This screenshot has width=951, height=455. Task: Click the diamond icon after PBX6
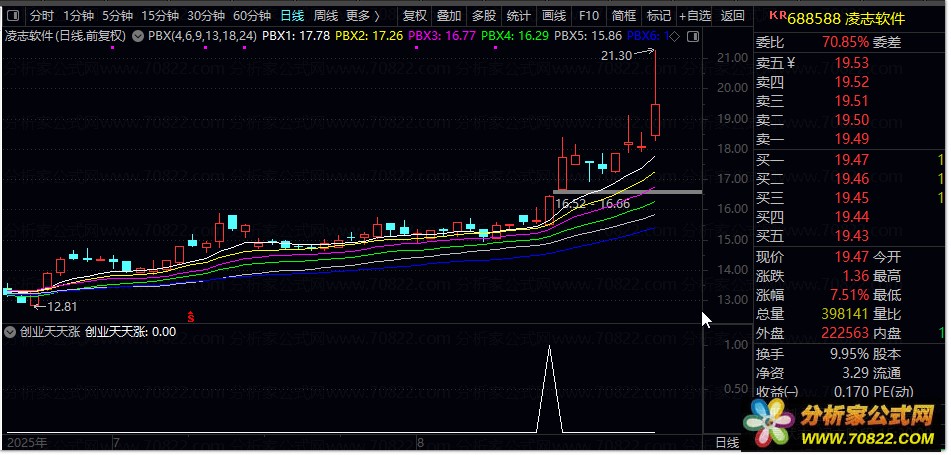click(x=676, y=36)
